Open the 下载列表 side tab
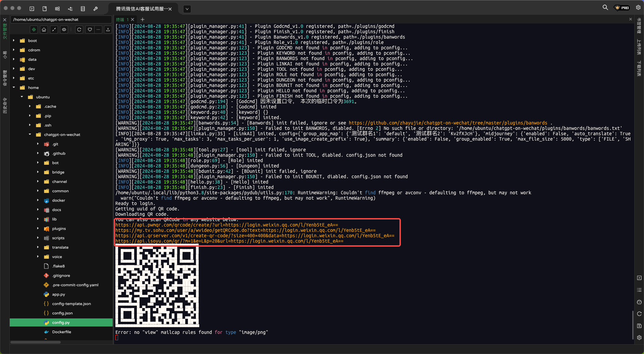The image size is (644, 354). [x=639, y=68]
